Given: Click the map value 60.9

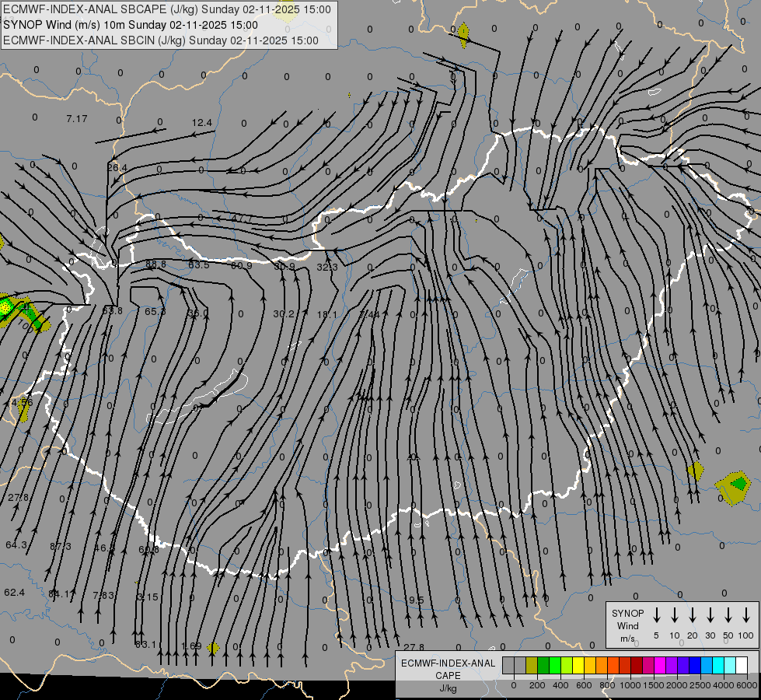Looking at the screenshot, I should tap(241, 265).
